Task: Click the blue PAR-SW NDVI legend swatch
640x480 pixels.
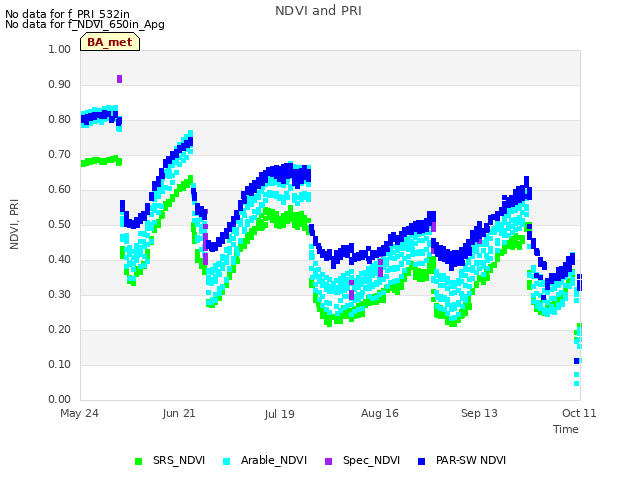Action: 422,461
